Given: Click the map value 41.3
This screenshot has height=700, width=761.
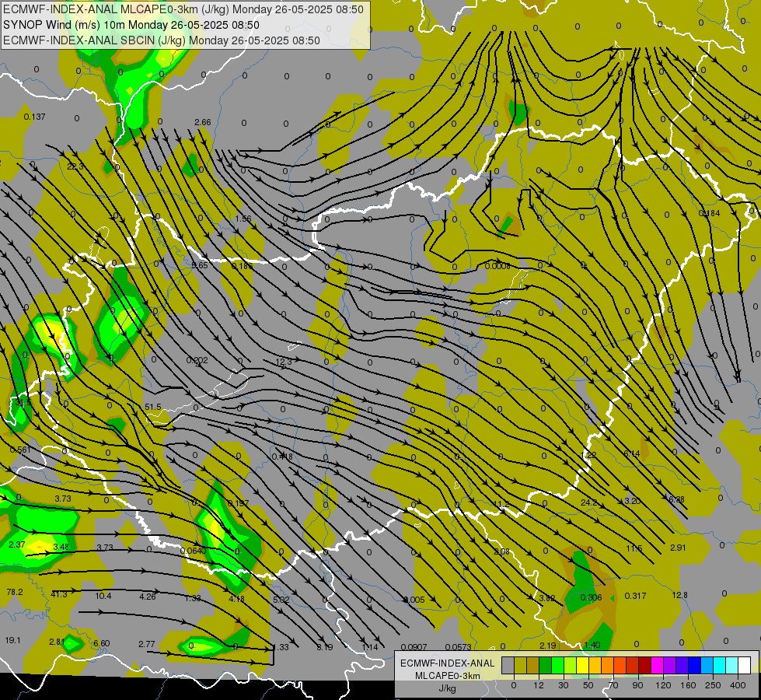Looking at the screenshot, I should (59, 594).
